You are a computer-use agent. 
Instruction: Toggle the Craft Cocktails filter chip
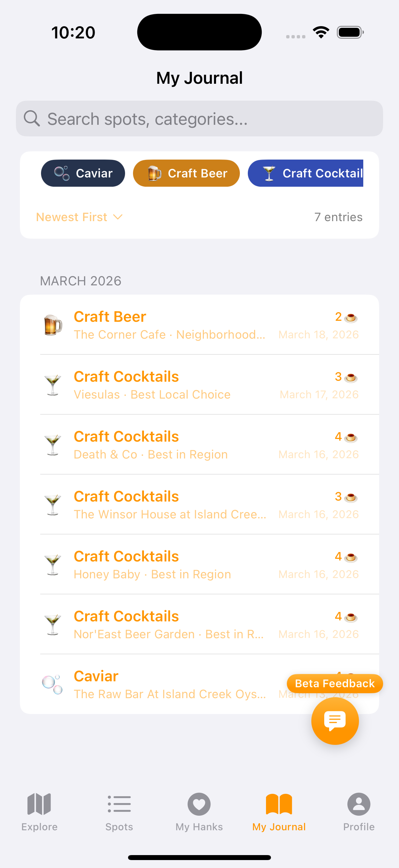click(305, 173)
